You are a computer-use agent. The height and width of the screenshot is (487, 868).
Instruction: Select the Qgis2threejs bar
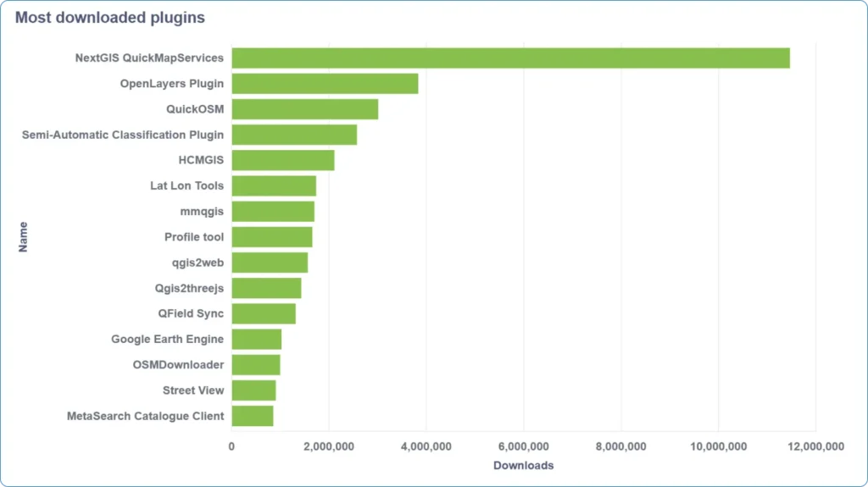click(x=266, y=288)
